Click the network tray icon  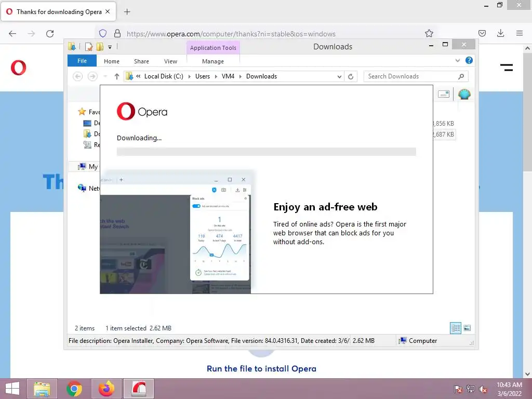point(471,389)
